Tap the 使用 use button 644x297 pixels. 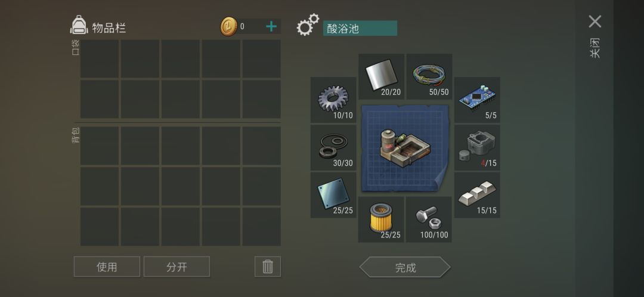tap(107, 267)
